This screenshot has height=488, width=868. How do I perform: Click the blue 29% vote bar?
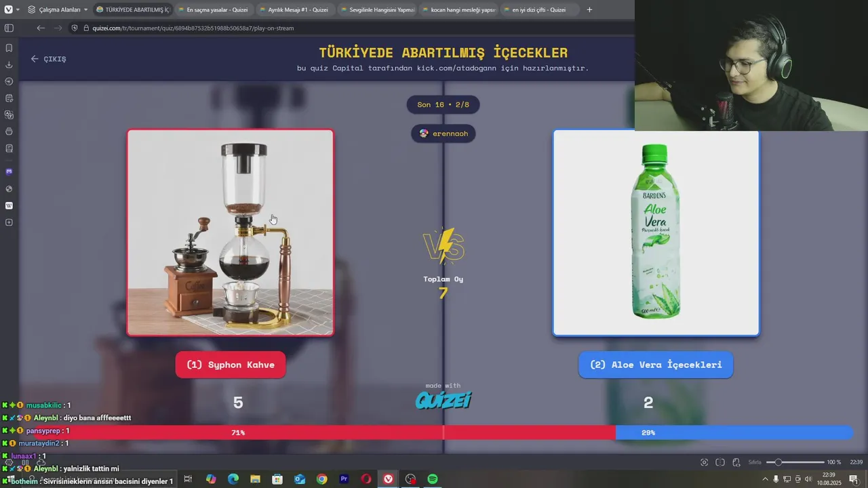[734, 432]
